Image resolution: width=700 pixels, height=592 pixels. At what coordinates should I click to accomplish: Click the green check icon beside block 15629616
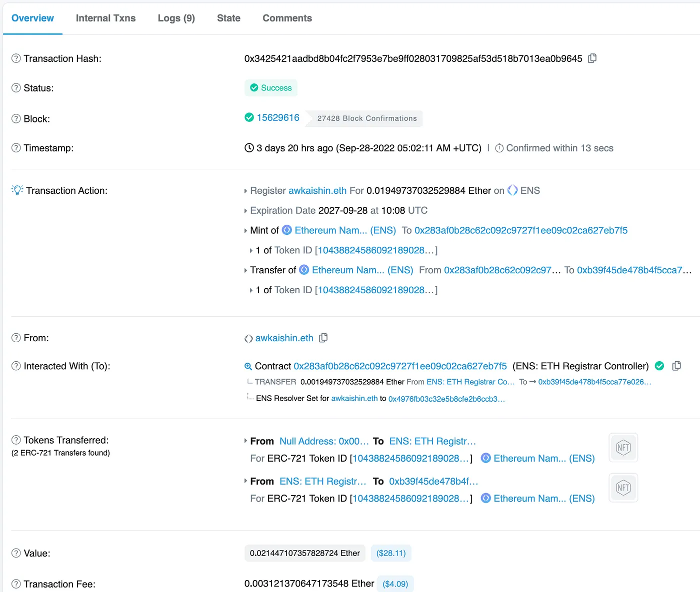coord(249,117)
